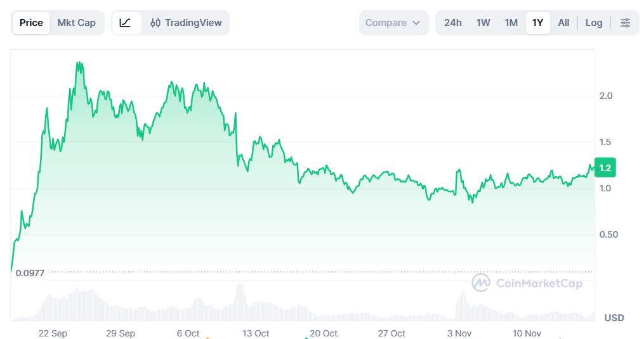
Task: Switch chart to Mkt Cap view
Action: (x=76, y=23)
